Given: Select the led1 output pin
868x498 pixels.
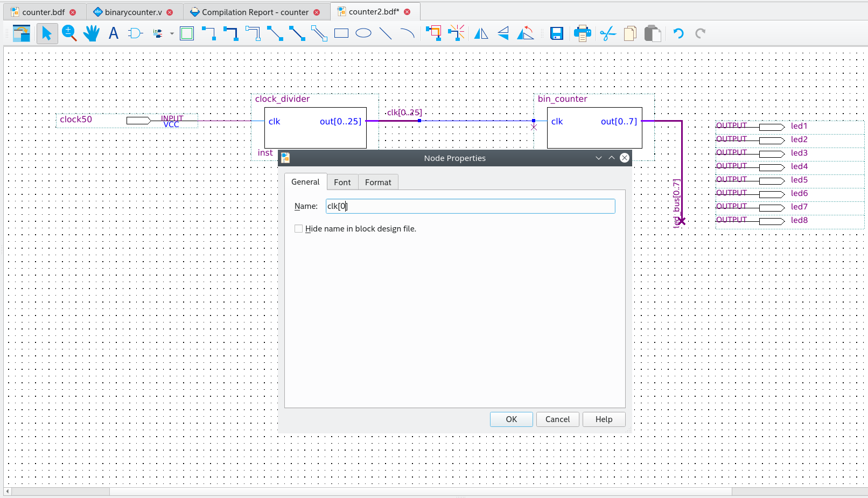Looking at the screenshot, I should pyautogui.click(x=790, y=127).
